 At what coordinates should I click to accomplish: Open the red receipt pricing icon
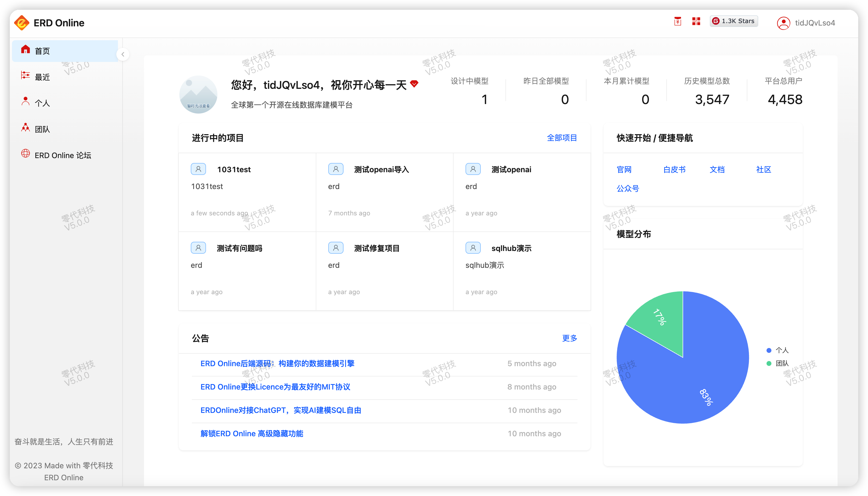(x=677, y=21)
